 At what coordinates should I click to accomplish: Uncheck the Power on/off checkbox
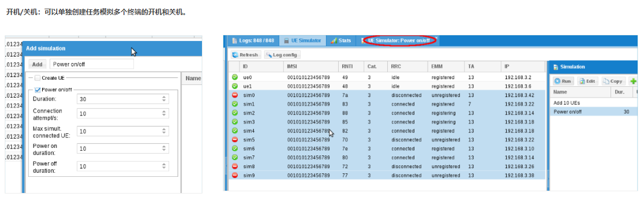pos(38,90)
